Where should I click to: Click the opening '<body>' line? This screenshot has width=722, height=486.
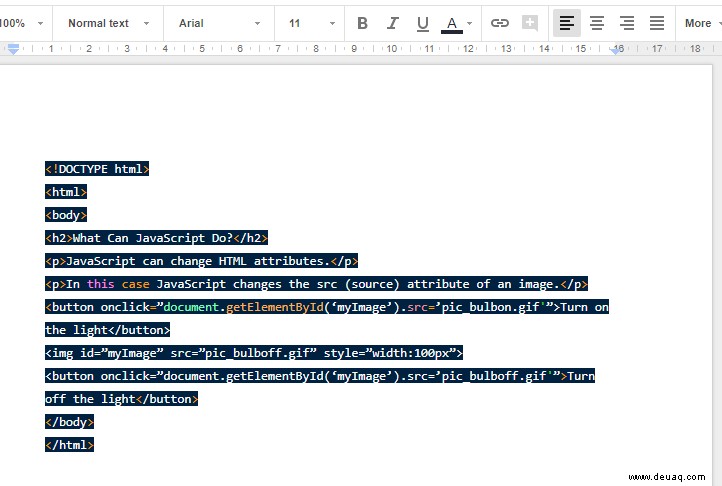coord(66,215)
